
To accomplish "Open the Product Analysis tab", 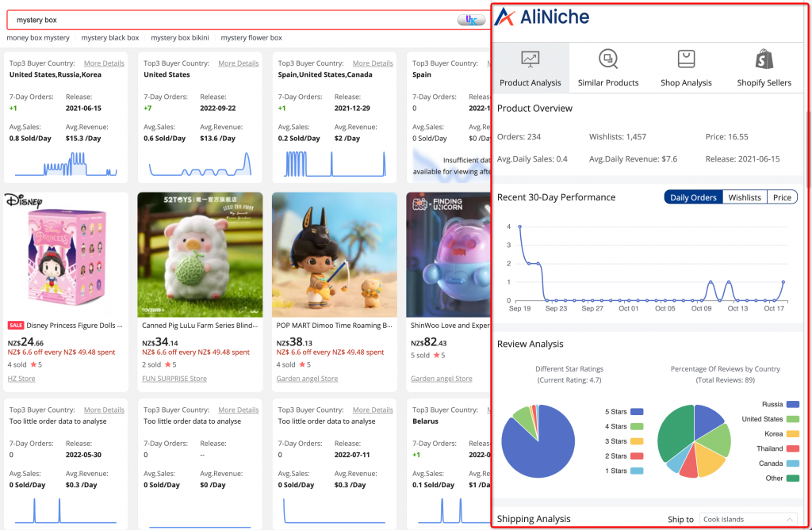I will tap(530, 68).
